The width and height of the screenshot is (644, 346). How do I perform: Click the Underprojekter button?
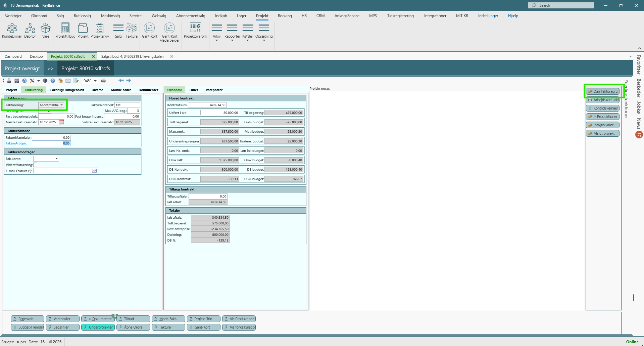98,327
